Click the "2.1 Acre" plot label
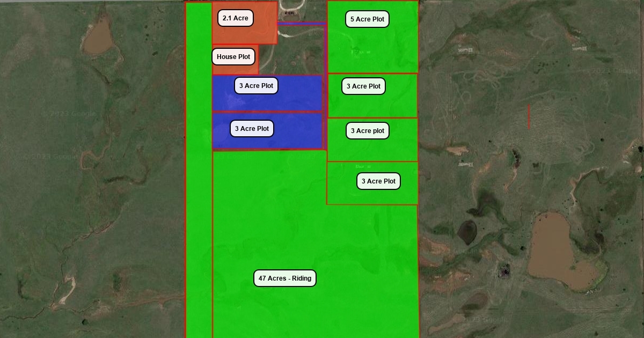 click(x=235, y=18)
